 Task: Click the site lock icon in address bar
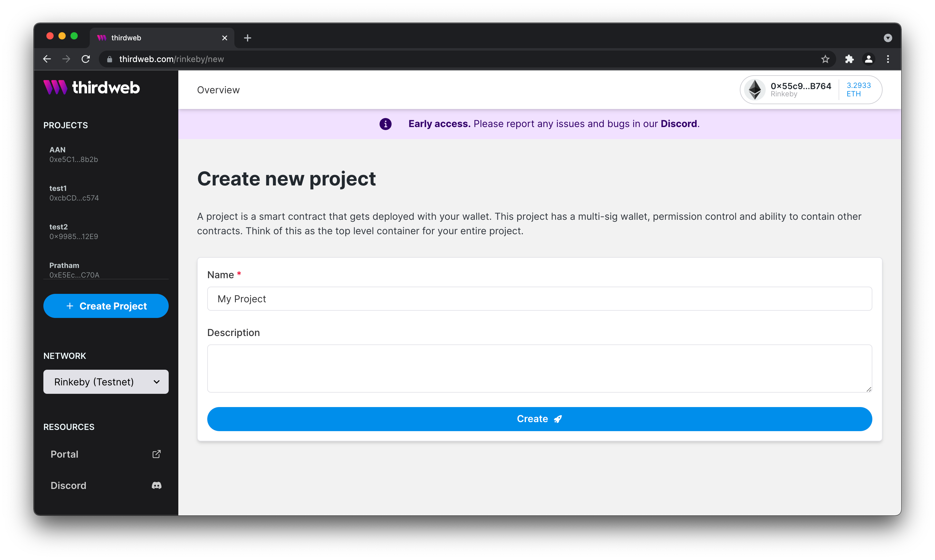tap(109, 59)
